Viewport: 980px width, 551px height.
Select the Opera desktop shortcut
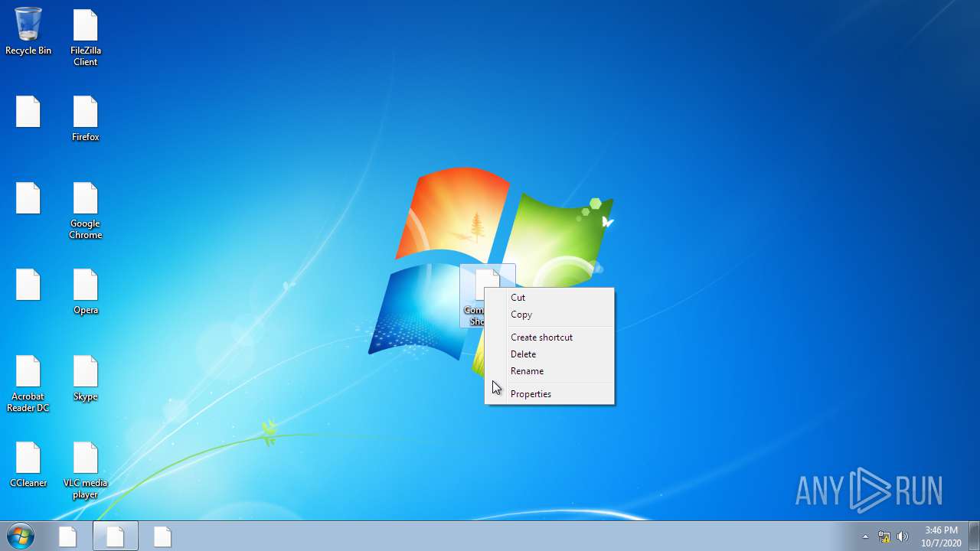(86, 292)
